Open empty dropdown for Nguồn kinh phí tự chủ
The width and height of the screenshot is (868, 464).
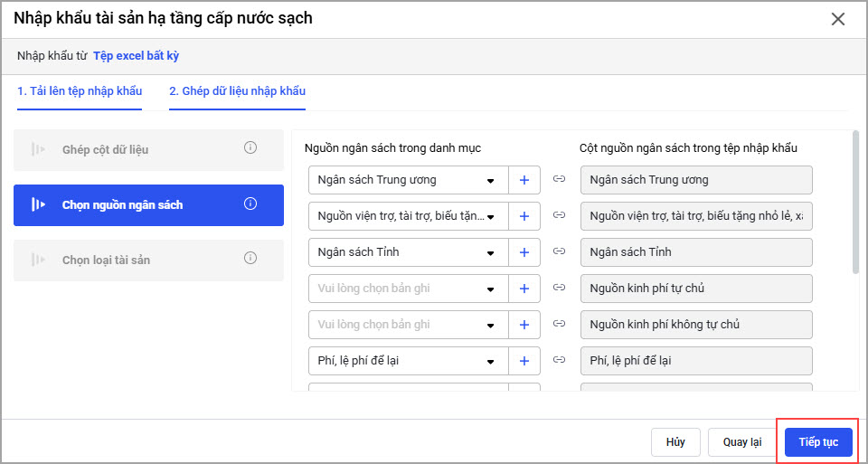(408, 289)
